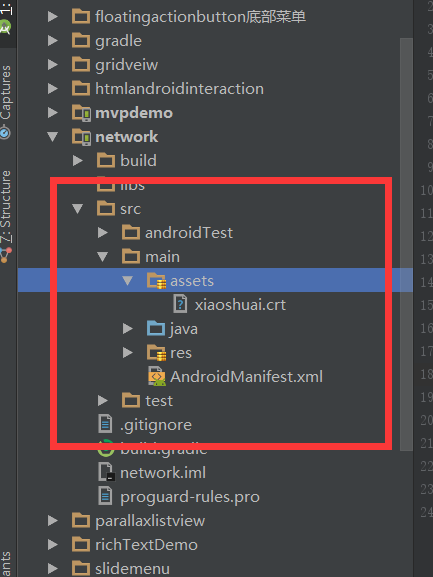Click the main folder icon
The image size is (433, 577).
tap(131, 256)
